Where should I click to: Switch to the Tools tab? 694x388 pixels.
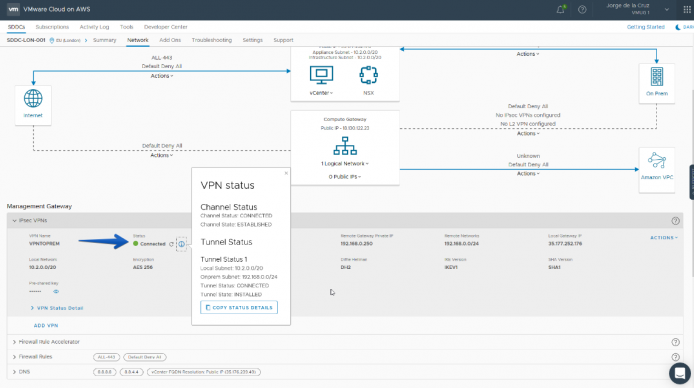click(x=127, y=27)
